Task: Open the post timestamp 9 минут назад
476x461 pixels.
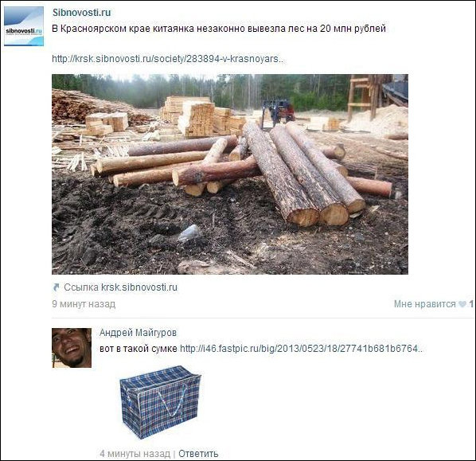Action: 84,304
